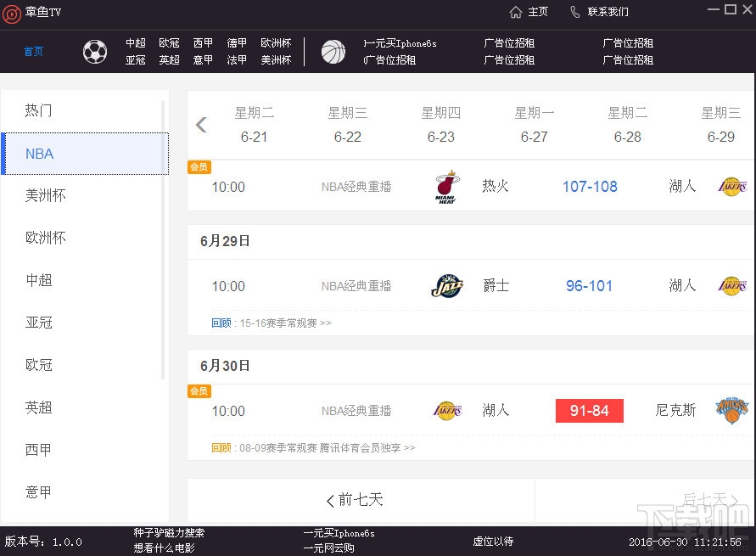
Task: Click the phone icon beside 联系我们
Action: [575, 13]
